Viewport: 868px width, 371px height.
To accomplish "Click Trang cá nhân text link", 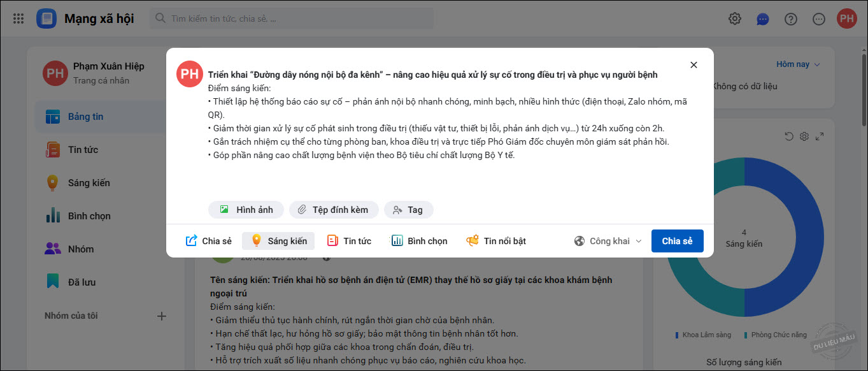I will tap(101, 80).
